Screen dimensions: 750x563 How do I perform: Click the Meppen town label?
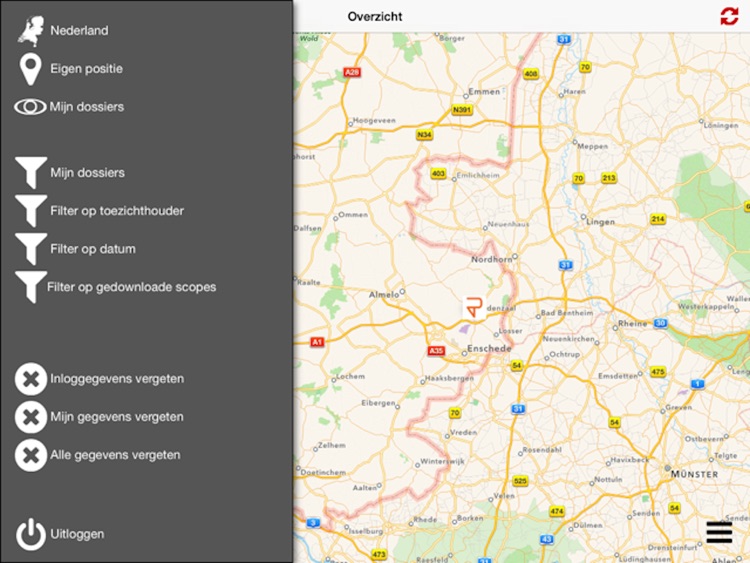593,146
